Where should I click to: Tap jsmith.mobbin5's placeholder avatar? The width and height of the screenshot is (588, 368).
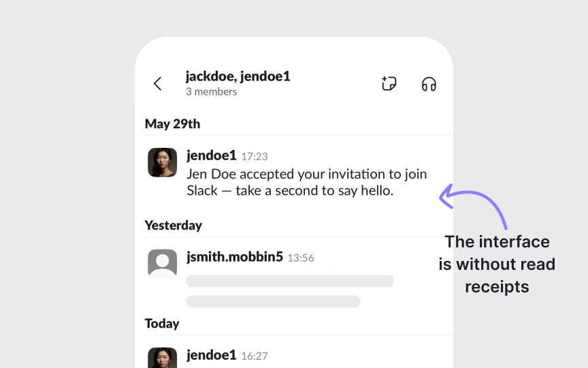163,264
